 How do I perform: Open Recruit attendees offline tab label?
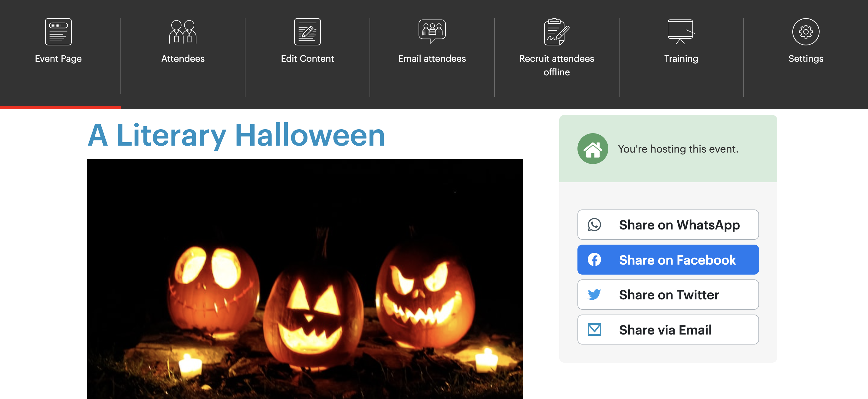pos(557,65)
